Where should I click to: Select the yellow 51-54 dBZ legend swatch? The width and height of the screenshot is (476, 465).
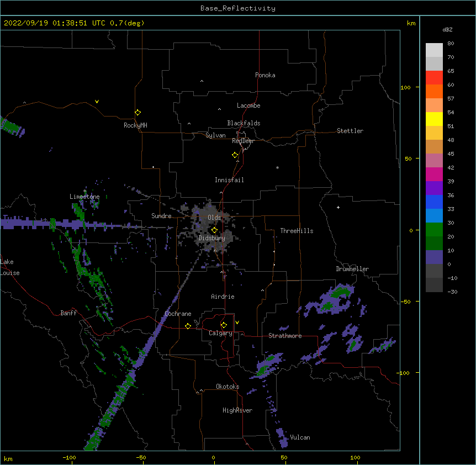434,119
